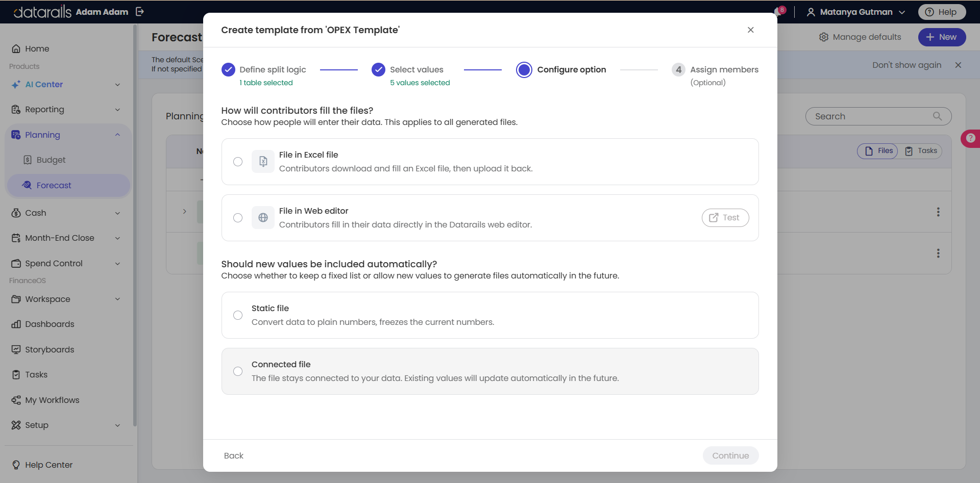
Task: Click the Help button in top bar
Action: (x=942, y=12)
